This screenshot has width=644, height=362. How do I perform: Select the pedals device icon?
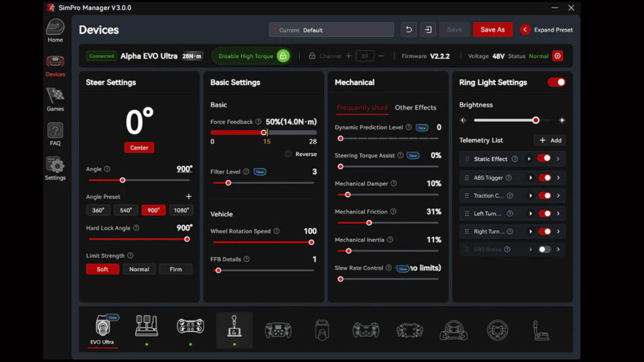pos(147,327)
